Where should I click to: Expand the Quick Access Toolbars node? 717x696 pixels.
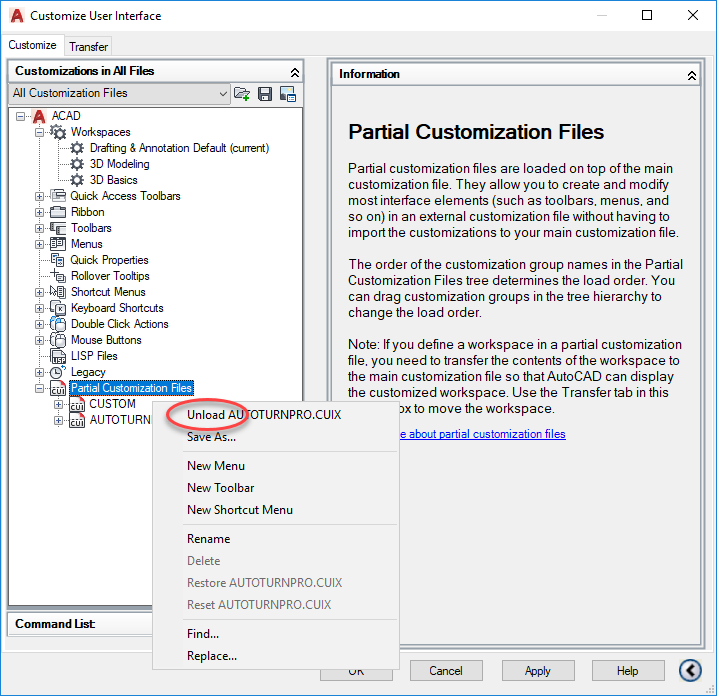pyautogui.click(x=39, y=197)
